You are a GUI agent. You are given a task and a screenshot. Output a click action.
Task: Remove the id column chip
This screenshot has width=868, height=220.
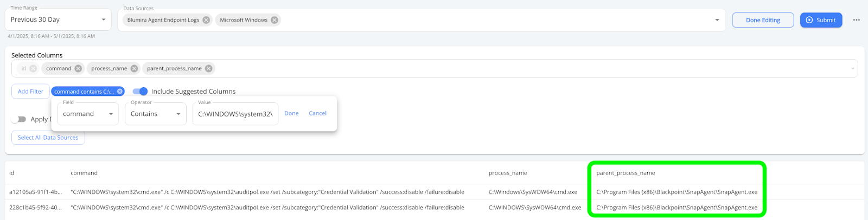click(33, 68)
